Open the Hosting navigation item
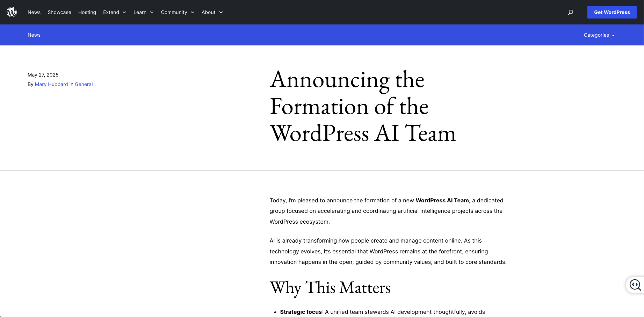This screenshot has height=317, width=644. coord(87,12)
